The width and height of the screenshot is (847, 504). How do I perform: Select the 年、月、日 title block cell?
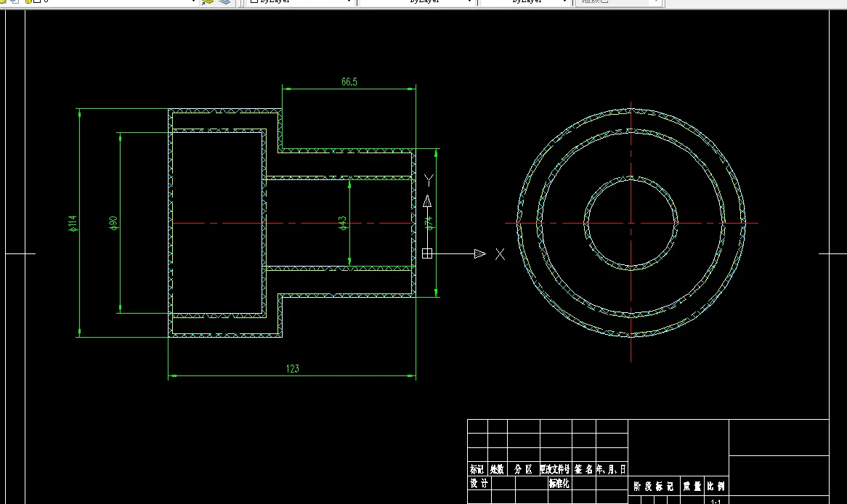(612, 469)
